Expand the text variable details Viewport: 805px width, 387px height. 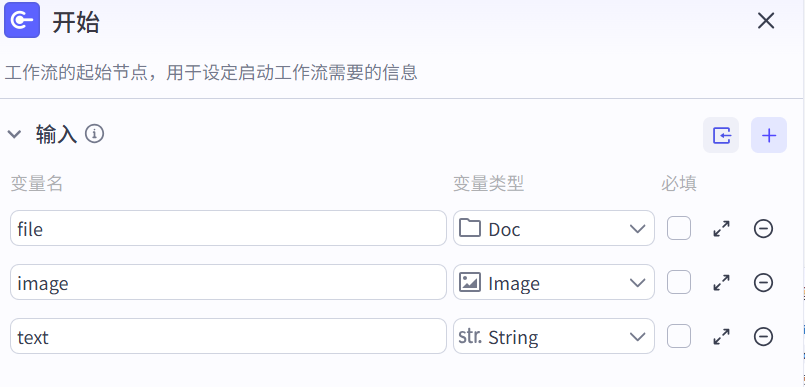click(x=722, y=337)
